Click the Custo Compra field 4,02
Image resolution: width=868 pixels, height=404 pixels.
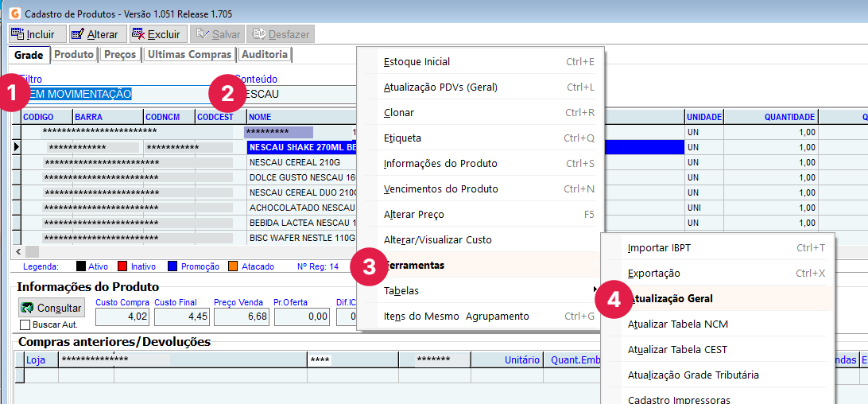[x=123, y=317]
